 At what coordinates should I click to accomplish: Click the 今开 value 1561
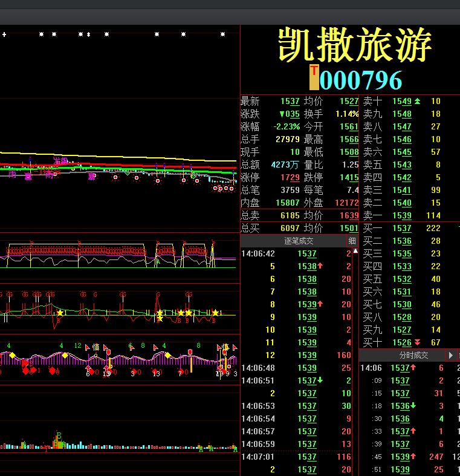[349, 126]
